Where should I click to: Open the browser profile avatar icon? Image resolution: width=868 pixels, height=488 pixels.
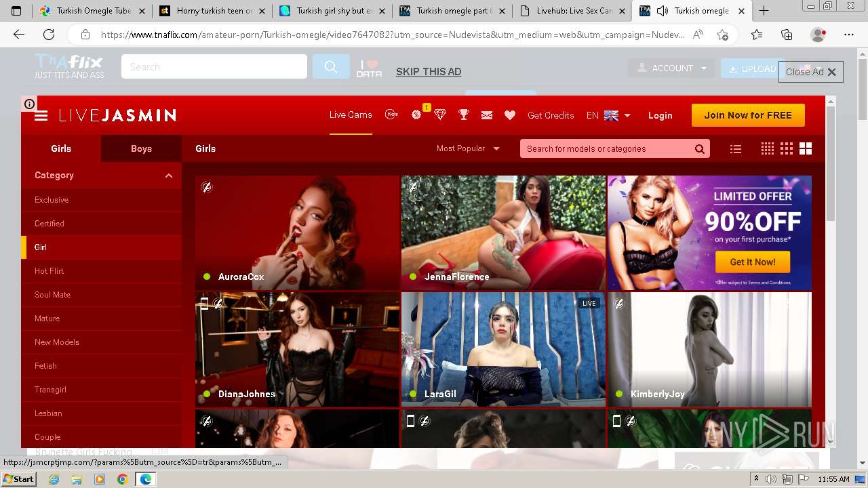818,35
